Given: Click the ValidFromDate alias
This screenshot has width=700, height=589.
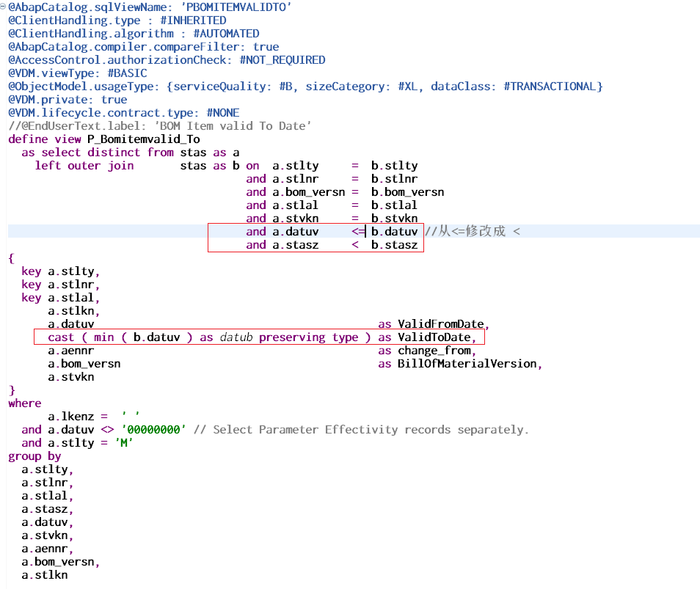Looking at the screenshot, I should pyautogui.click(x=441, y=324).
